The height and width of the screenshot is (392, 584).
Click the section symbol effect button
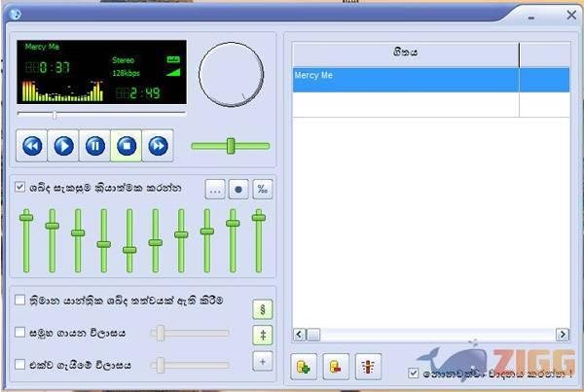pyautogui.click(x=262, y=309)
